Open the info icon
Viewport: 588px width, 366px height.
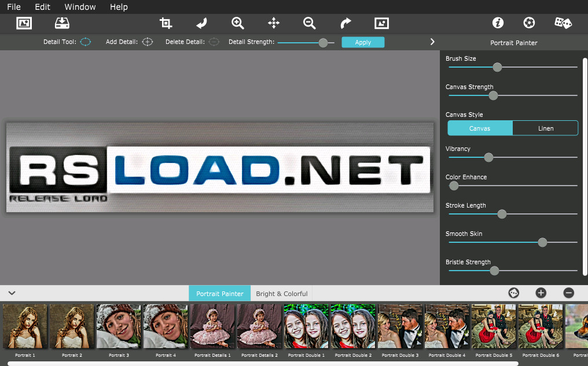[498, 23]
